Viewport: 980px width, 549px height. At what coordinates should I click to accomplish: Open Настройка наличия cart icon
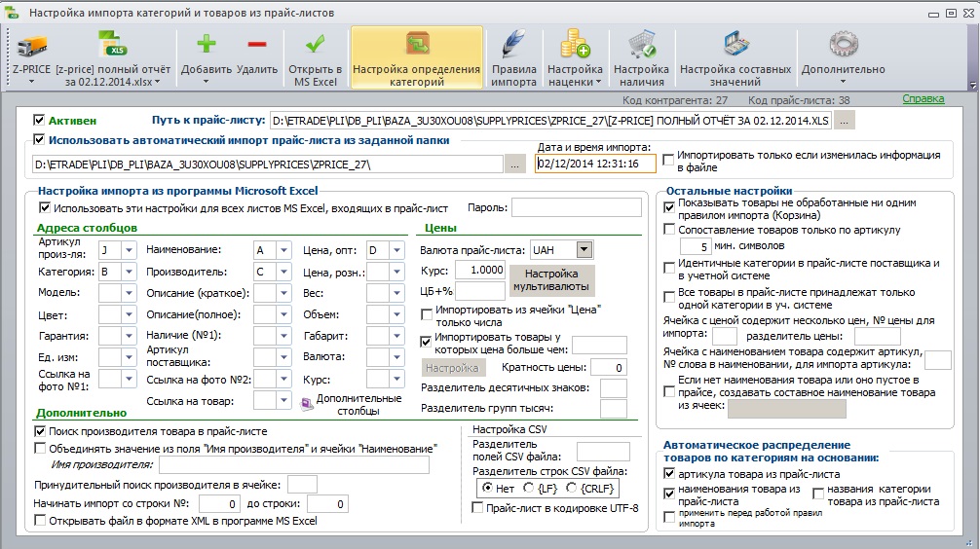(x=641, y=45)
